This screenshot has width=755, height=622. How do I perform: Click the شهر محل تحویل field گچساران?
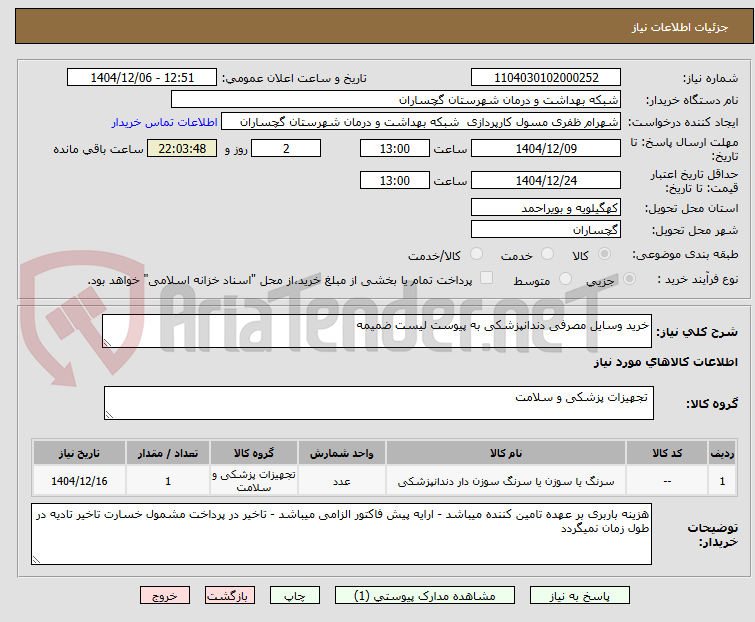click(546, 230)
